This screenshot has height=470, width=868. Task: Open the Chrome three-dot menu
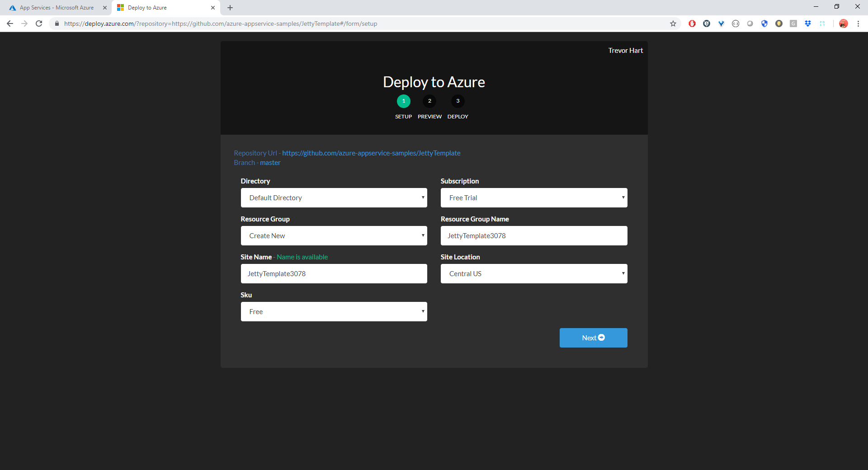(858, 23)
